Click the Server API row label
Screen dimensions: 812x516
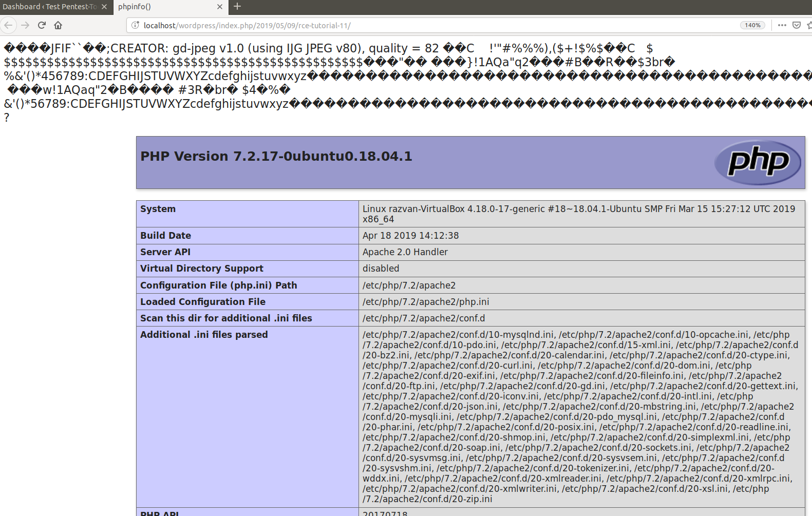[165, 252]
